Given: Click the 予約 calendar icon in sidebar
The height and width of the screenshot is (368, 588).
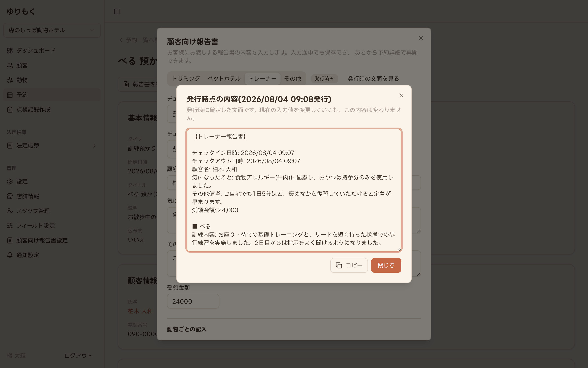Looking at the screenshot, I should click(10, 95).
